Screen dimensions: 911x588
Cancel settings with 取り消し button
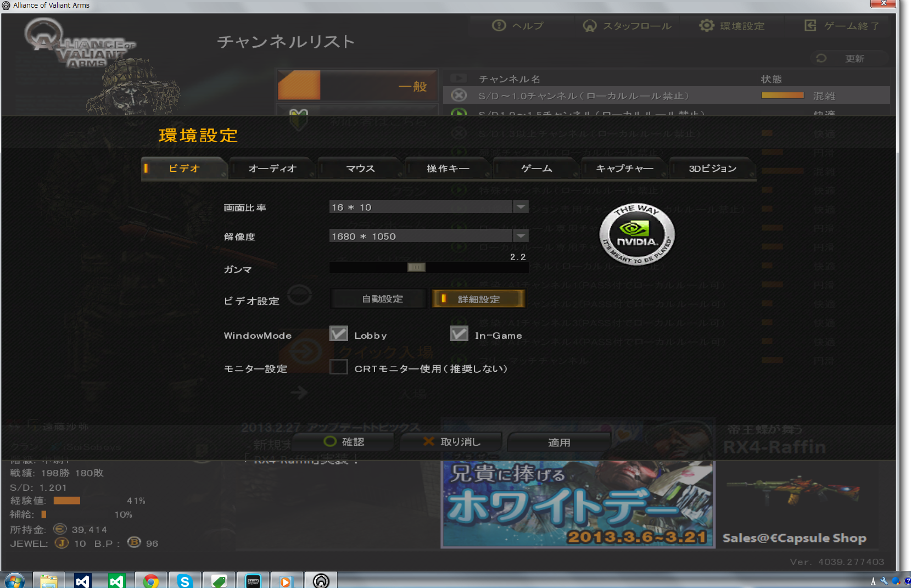coord(452,441)
